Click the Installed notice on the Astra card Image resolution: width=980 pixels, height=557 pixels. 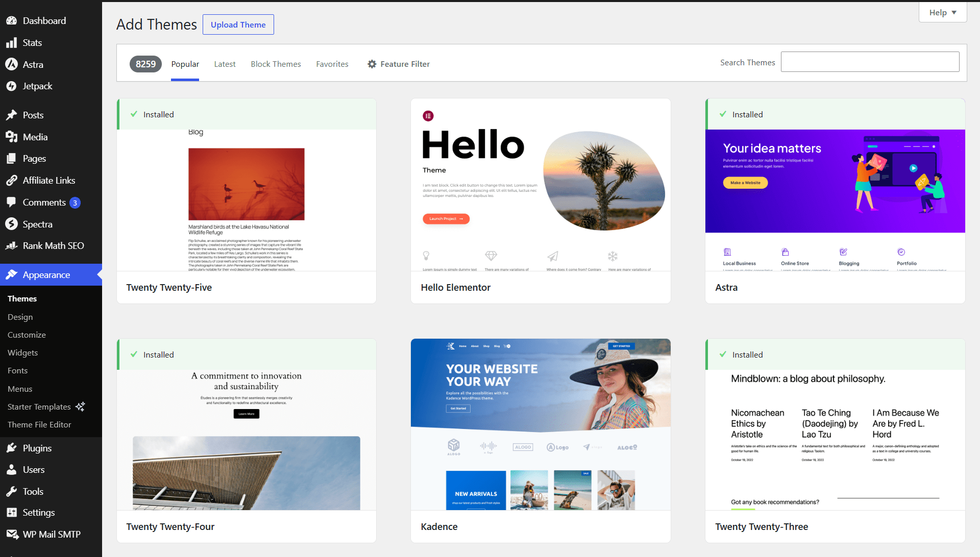[835, 114]
